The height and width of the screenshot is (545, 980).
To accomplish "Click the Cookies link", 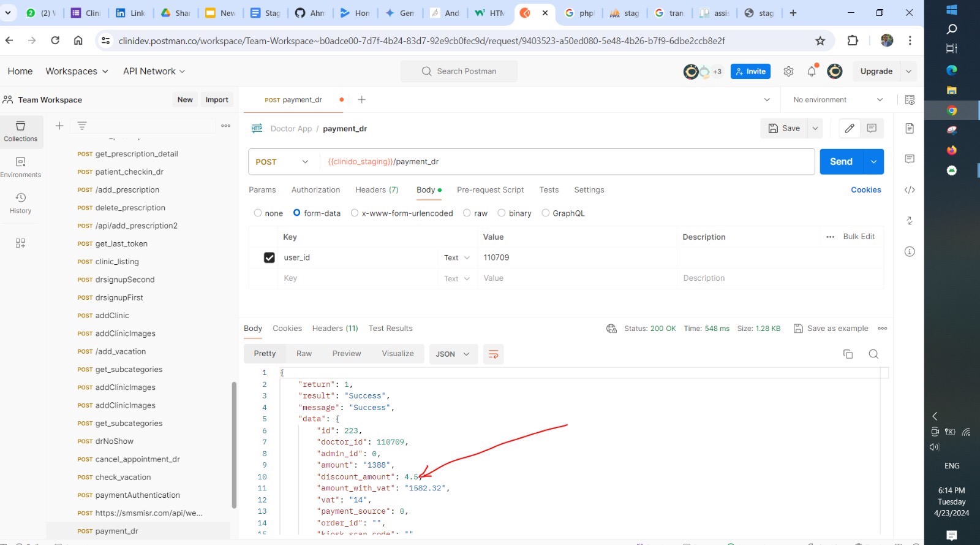I will point(865,190).
